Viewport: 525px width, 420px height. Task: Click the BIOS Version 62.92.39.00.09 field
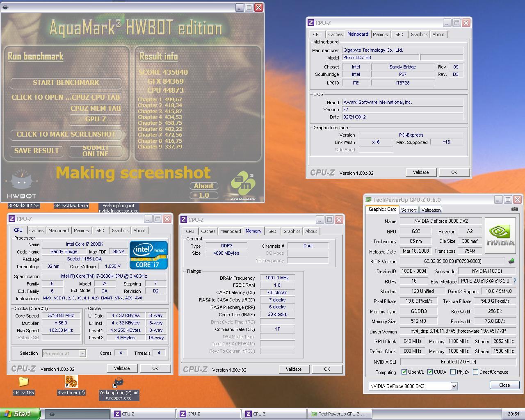pyautogui.click(x=452, y=261)
